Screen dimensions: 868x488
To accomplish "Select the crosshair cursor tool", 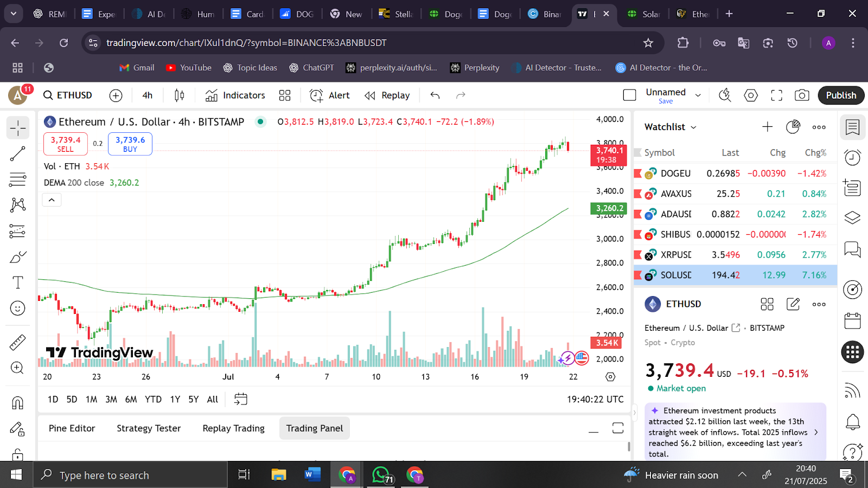I will [x=18, y=128].
